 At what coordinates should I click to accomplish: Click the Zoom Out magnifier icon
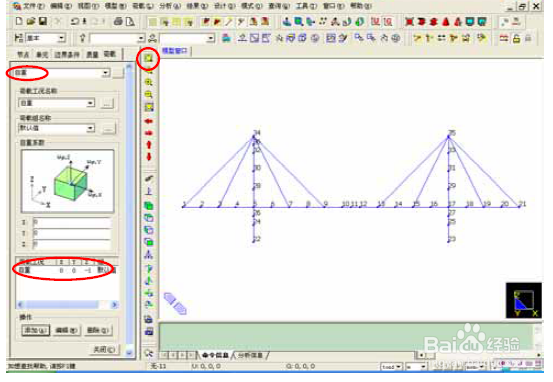pyautogui.click(x=149, y=95)
